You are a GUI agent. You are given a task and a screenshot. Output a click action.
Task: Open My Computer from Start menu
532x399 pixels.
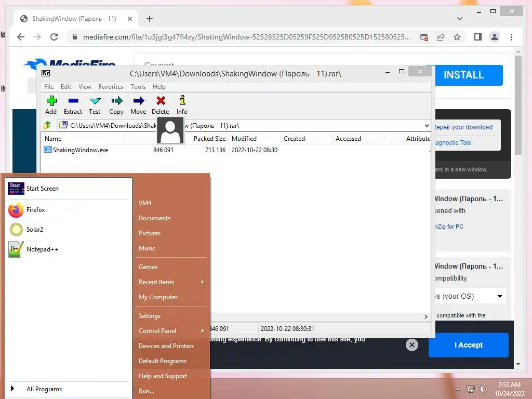(158, 297)
